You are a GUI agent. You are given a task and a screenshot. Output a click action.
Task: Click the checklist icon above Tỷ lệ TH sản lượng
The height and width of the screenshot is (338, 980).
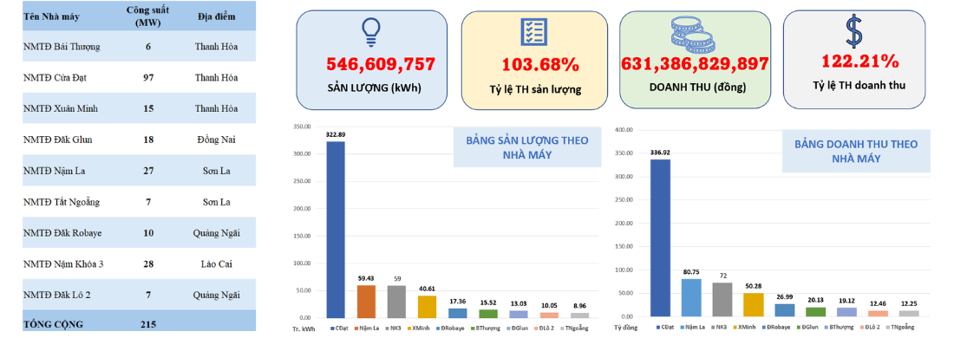[534, 32]
